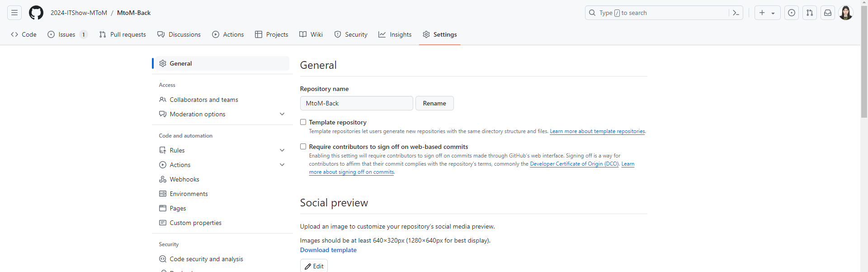The width and height of the screenshot is (868, 272).
Task: Open the notifications inbox icon
Action: pyautogui.click(x=828, y=13)
